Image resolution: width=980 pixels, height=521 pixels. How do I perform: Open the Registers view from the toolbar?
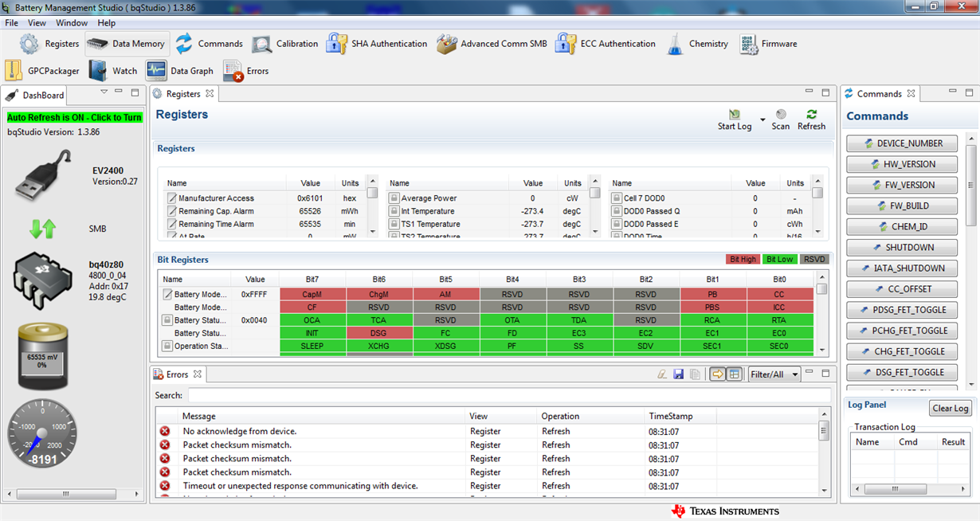coord(50,44)
